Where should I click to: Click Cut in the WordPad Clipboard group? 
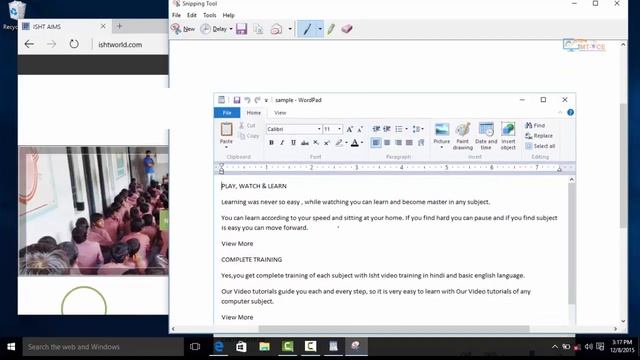click(247, 125)
